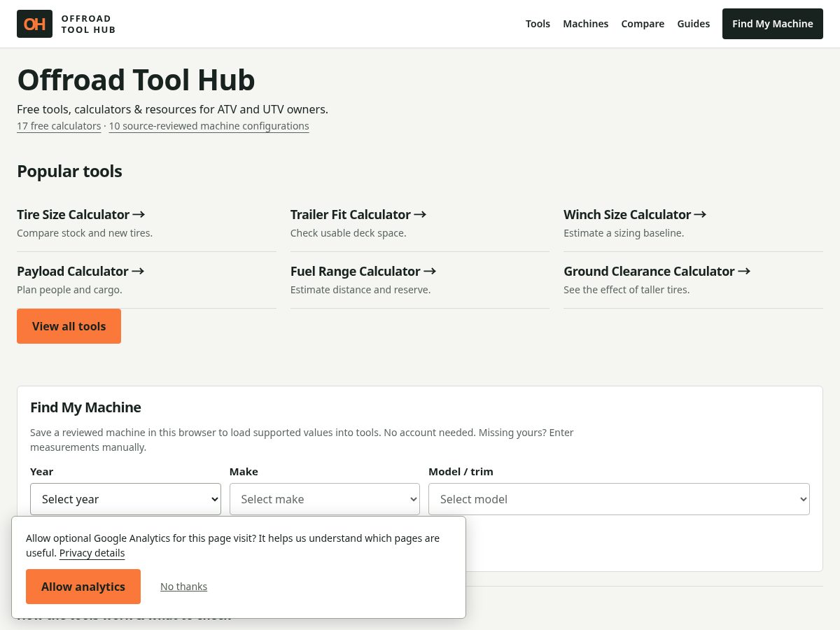Viewport: 840px width, 630px height.
Task: Click the Model / trim field label
Action: [461, 472]
